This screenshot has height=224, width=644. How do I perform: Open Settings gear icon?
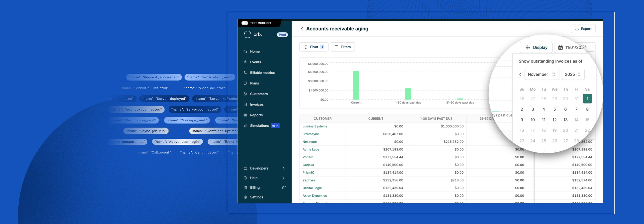pyautogui.click(x=245, y=197)
